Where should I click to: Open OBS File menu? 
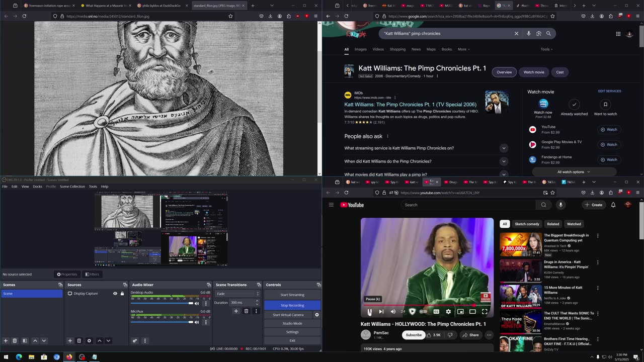[x=5, y=187]
